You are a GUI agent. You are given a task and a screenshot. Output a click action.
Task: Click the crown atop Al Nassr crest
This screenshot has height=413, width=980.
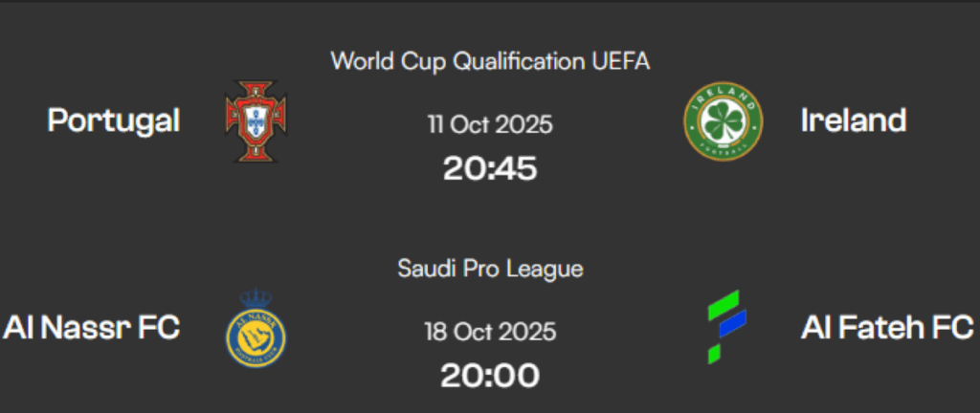click(256, 299)
